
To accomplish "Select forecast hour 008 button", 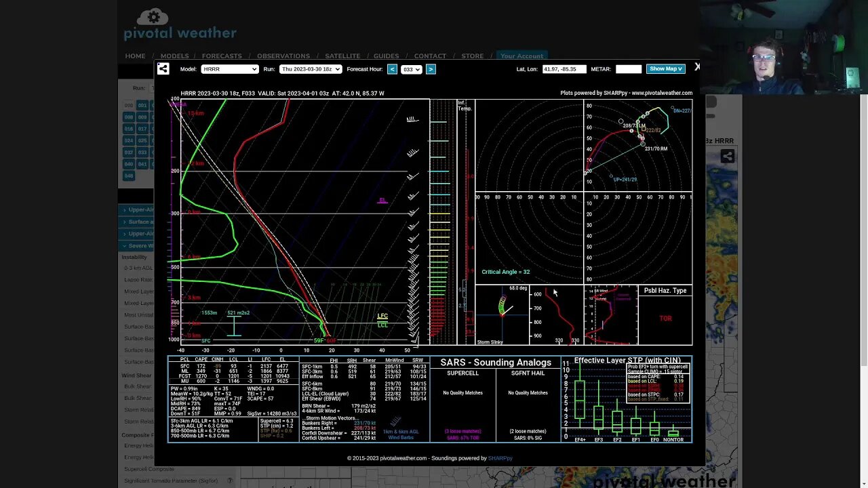I will click(129, 117).
